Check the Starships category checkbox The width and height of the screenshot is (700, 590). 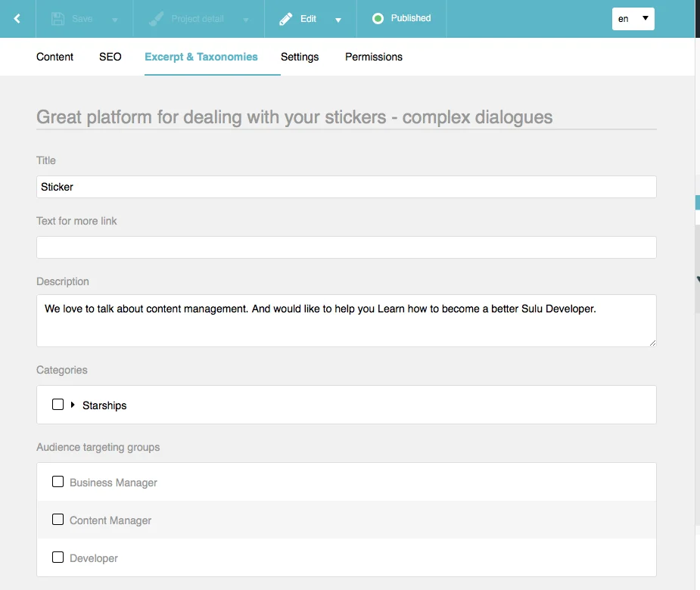(x=58, y=404)
